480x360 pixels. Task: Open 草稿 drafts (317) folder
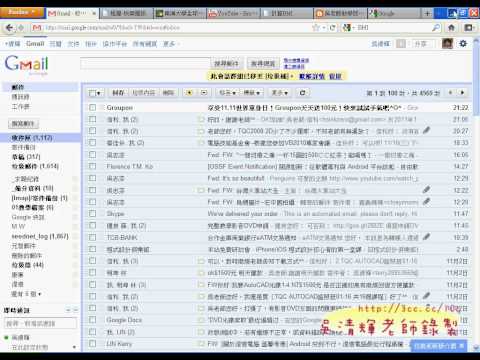(x=26, y=157)
